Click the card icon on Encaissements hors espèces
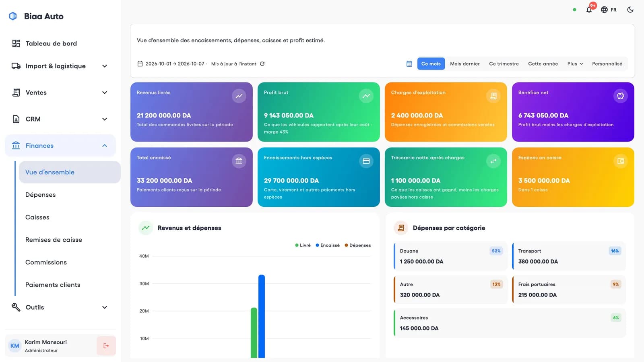 tap(366, 161)
